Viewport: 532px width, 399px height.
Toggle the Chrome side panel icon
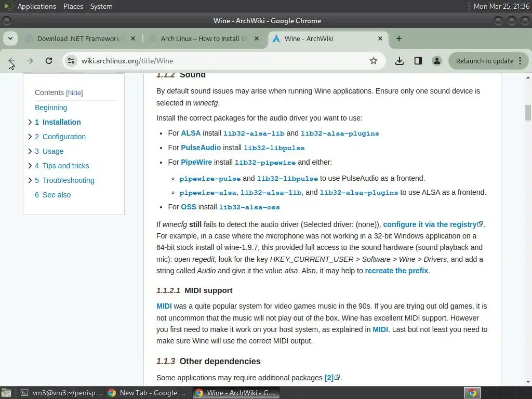tap(418, 61)
